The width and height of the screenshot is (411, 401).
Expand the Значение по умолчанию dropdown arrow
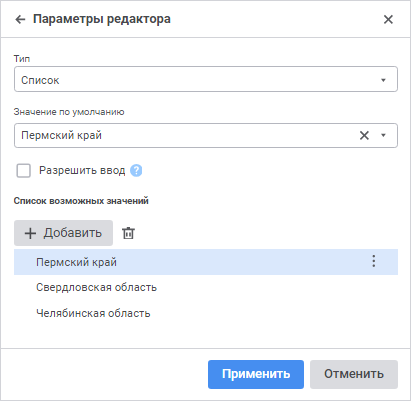point(383,135)
